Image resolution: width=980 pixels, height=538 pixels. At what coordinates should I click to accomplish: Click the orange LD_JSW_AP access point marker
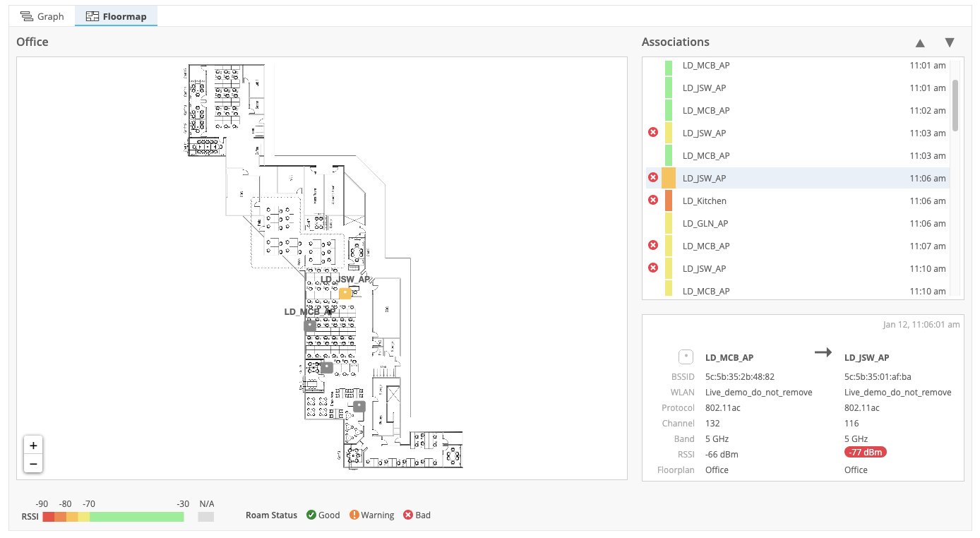click(345, 294)
